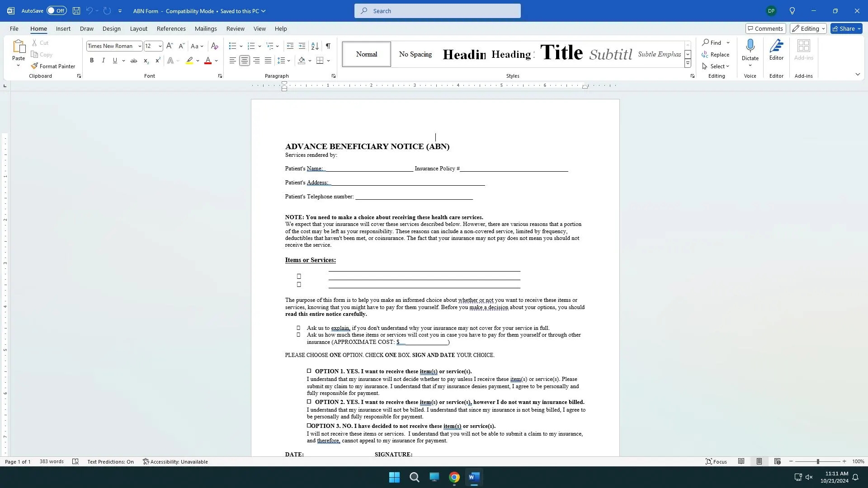The height and width of the screenshot is (488, 868).
Task: Increase paragraph indent
Action: (x=302, y=46)
